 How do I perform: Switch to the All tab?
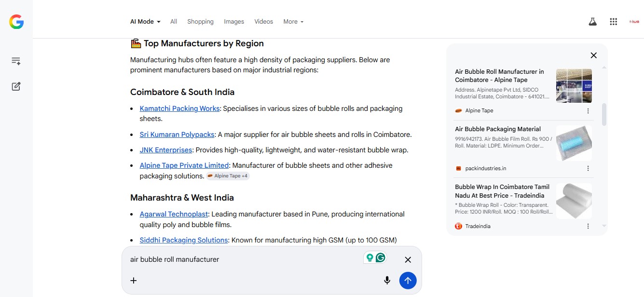coord(174,22)
